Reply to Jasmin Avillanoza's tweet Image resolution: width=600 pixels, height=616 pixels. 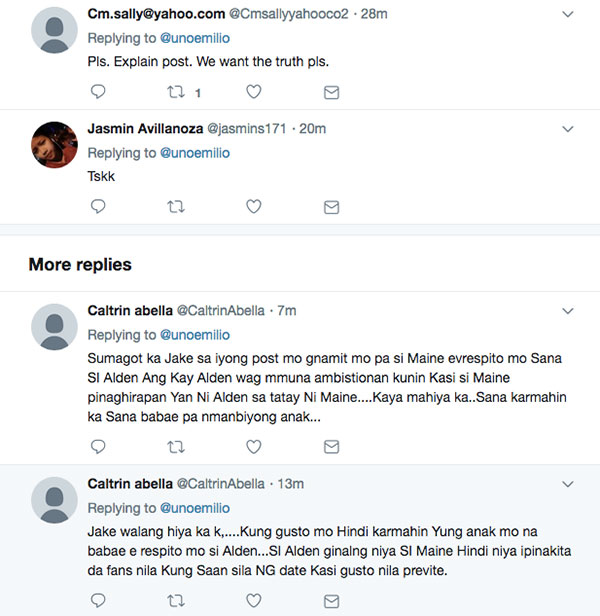coord(98,207)
